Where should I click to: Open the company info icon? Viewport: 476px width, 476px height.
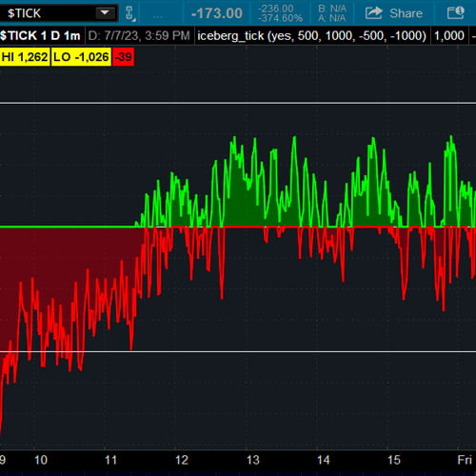(x=456, y=13)
